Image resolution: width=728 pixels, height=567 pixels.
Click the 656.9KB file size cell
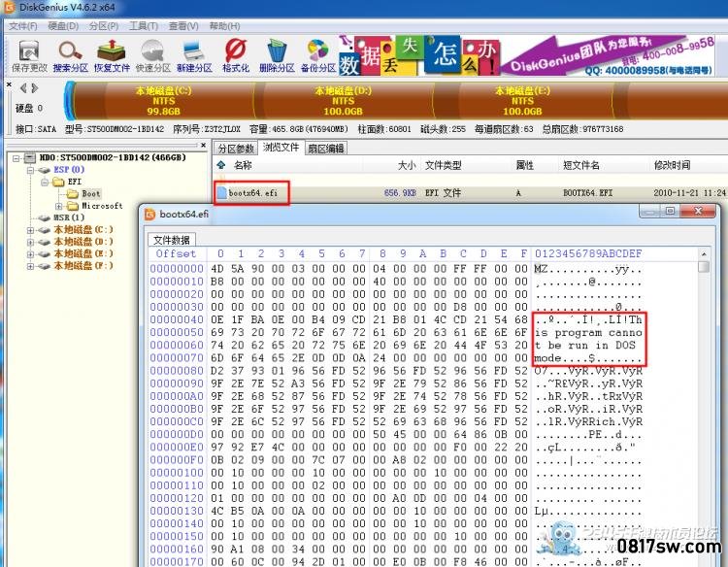(x=400, y=192)
